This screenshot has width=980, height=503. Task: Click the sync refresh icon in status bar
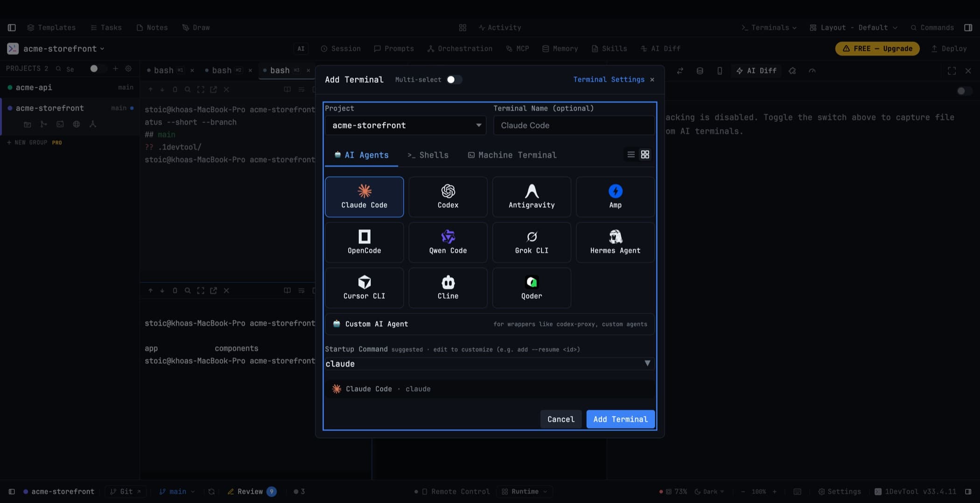tap(211, 491)
